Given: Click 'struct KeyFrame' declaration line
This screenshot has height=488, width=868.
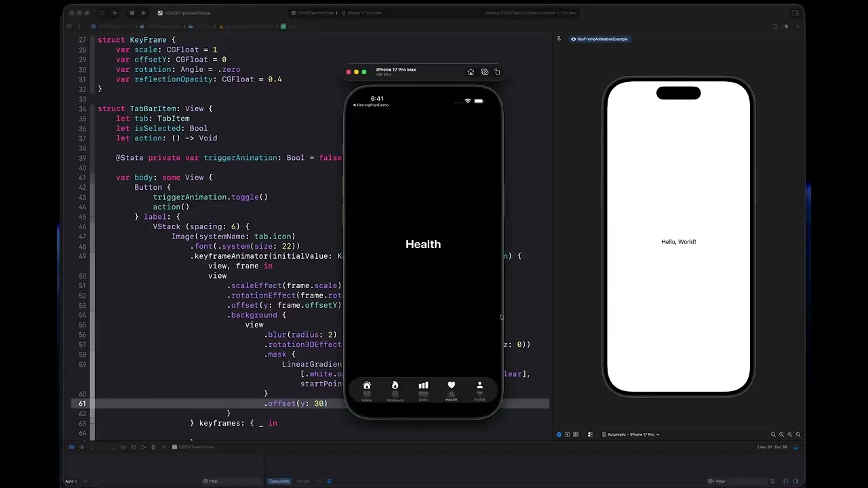Looking at the screenshot, I should (136, 40).
